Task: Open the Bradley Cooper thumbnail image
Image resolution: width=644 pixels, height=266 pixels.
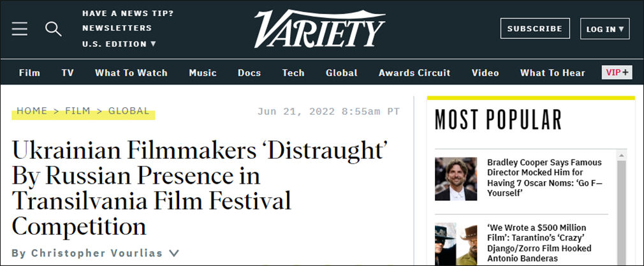Action: 456,179
